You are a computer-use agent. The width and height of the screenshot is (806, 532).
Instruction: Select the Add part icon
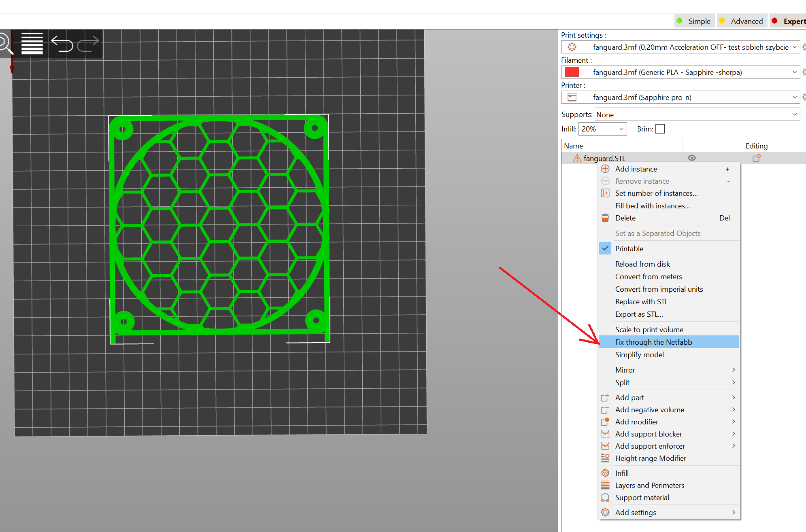point(605,397)
